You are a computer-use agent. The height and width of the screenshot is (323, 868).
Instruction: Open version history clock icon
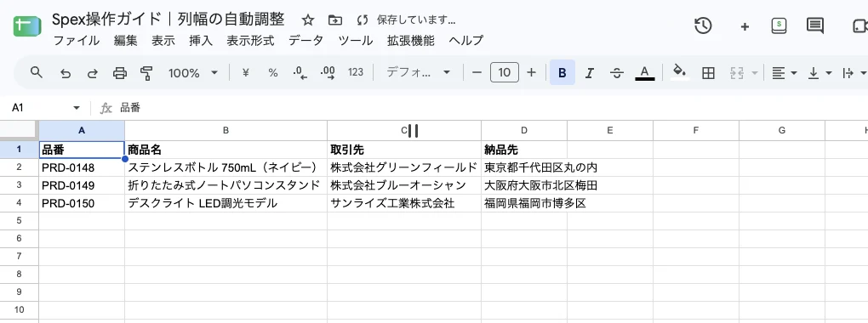pyautogui.click(x=703, y=25)
